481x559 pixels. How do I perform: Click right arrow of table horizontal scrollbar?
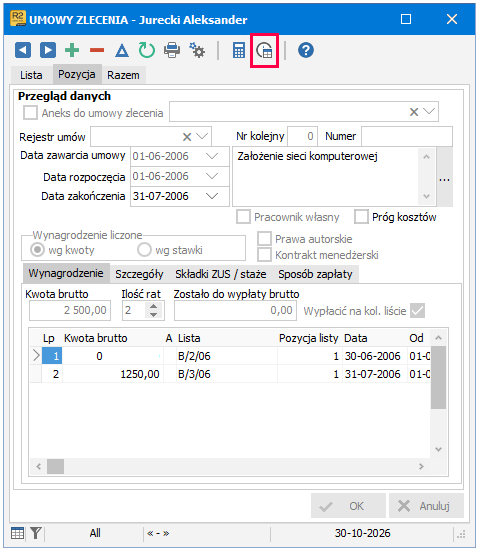point(421,466)
